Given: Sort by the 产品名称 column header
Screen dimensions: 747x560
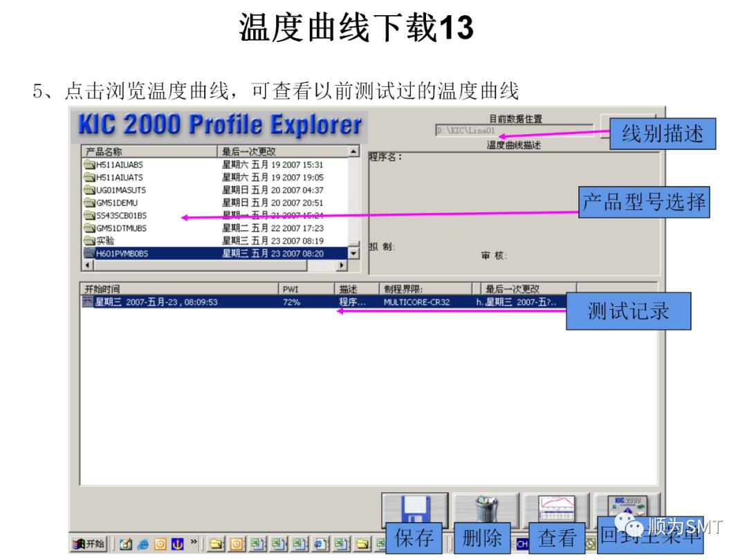Looking at the screenshot, I should coord(149,151).
